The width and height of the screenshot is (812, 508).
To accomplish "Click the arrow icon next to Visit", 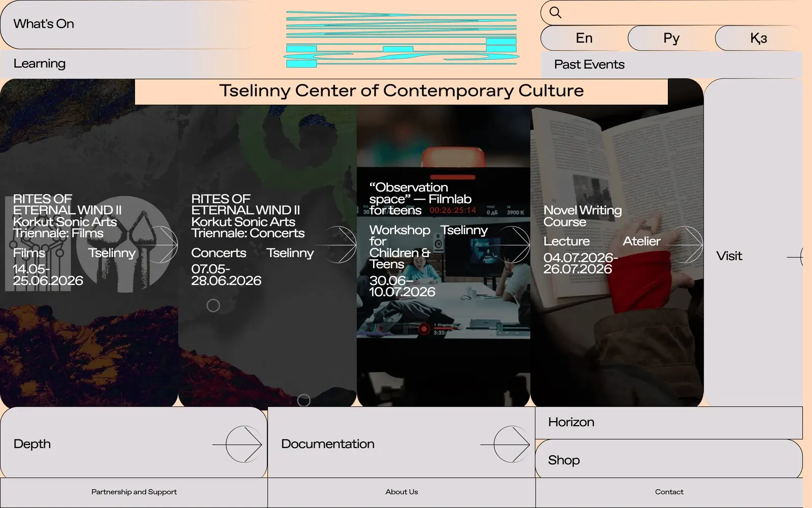I will 795,257.
